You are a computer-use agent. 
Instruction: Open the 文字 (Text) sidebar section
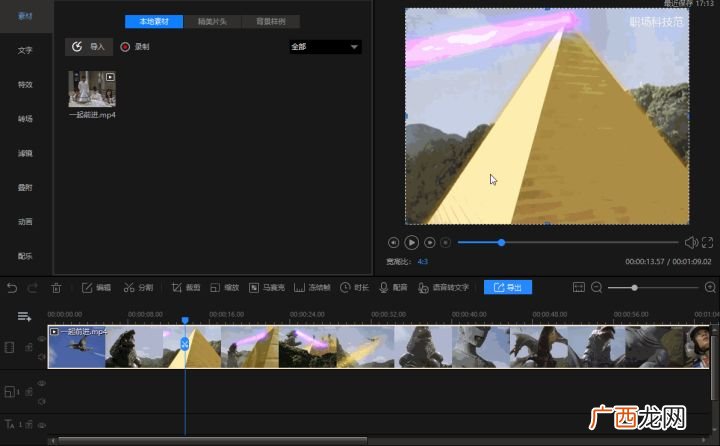[x=25, y=51]
